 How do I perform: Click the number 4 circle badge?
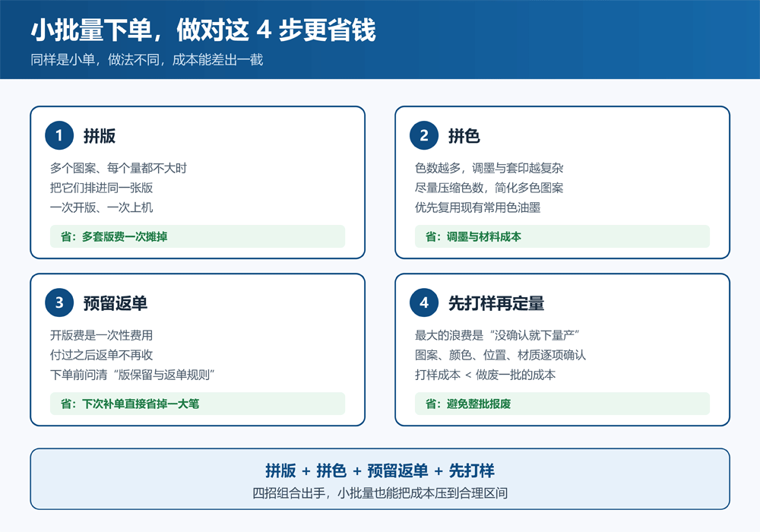click(424, 302)
